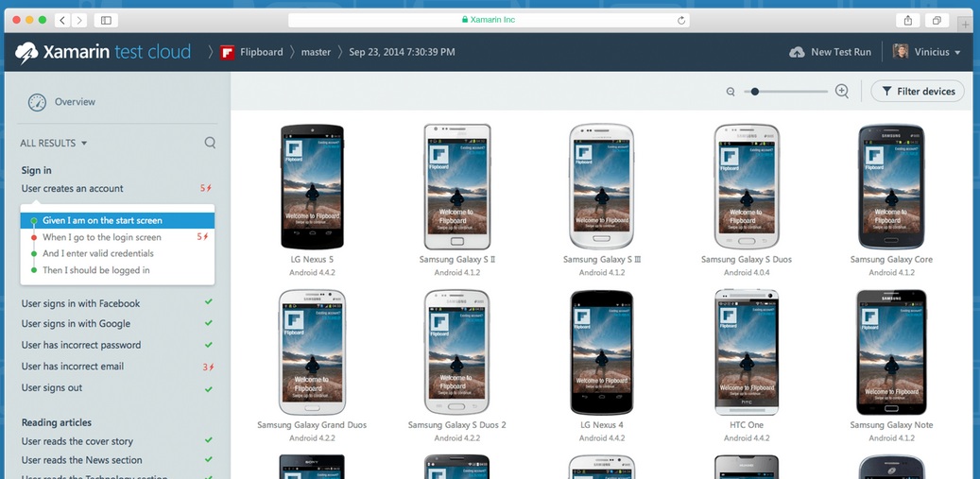Click the Samsung Galaxy Core device name label
The image size is (980, 479).
click(891, 259)
